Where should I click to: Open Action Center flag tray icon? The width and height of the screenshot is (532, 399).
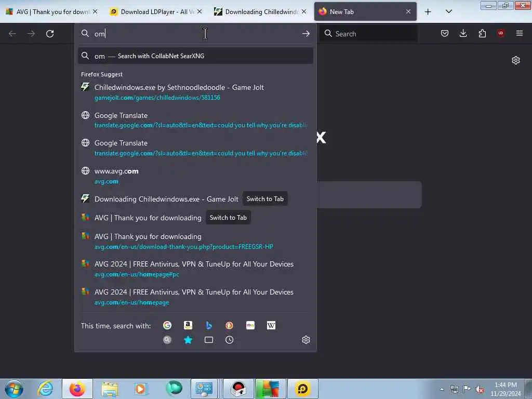click(467, 389)
